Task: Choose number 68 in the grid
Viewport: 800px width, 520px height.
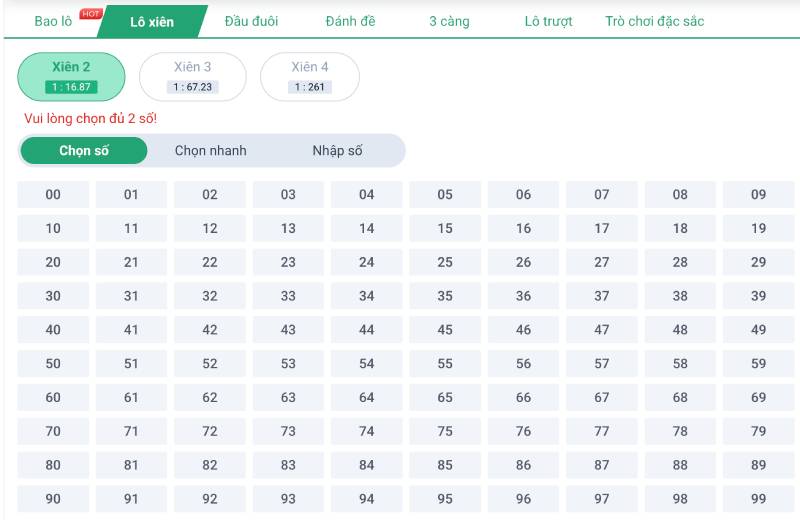Action: click(680, 398)
